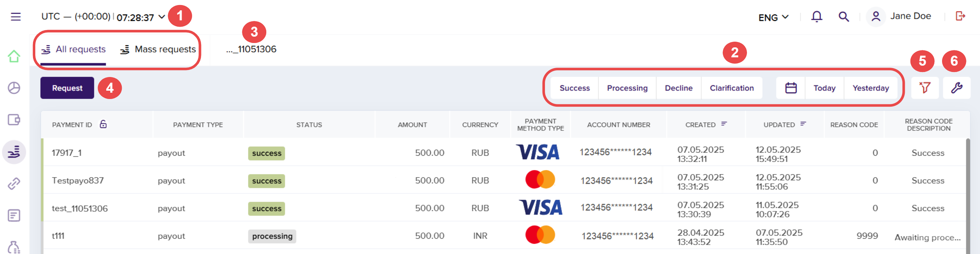This screenshot has width=980, height=254.
Task: Filter by Decline status
Action: 678,88
